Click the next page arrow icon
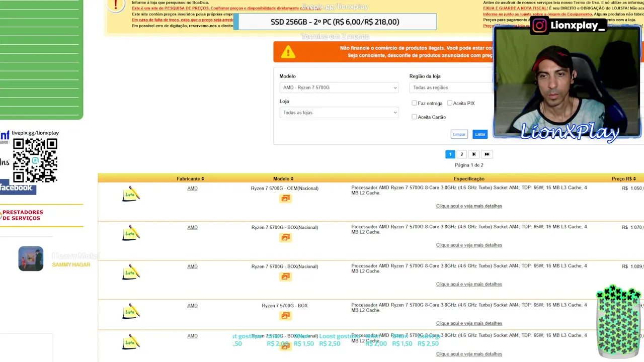This screenshot has width=644, height=362. point(473,154)
